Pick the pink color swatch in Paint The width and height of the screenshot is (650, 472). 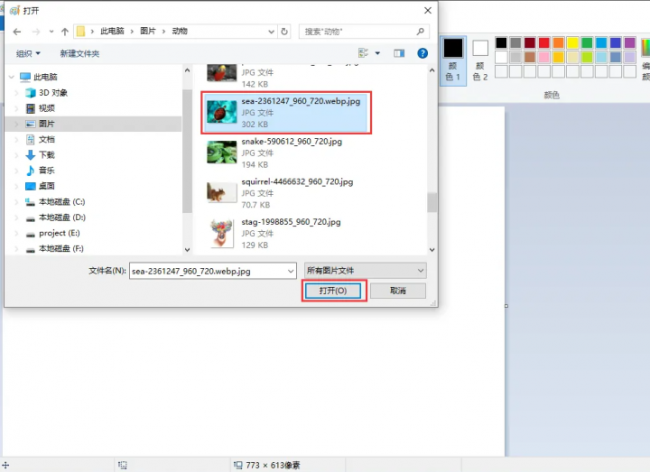click(x=544, y=57)
